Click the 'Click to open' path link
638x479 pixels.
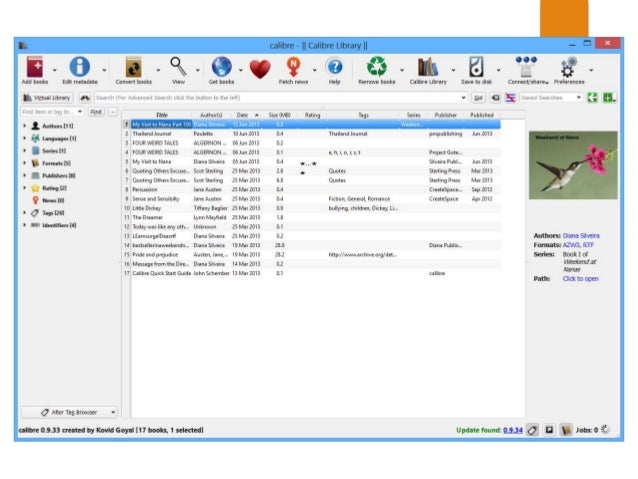(x=581, y=279)
